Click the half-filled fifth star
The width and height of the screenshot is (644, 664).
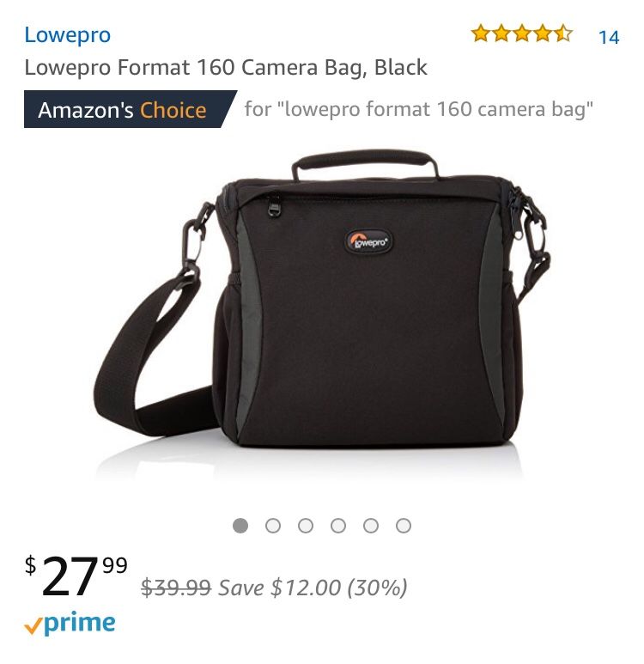point(562,34)
